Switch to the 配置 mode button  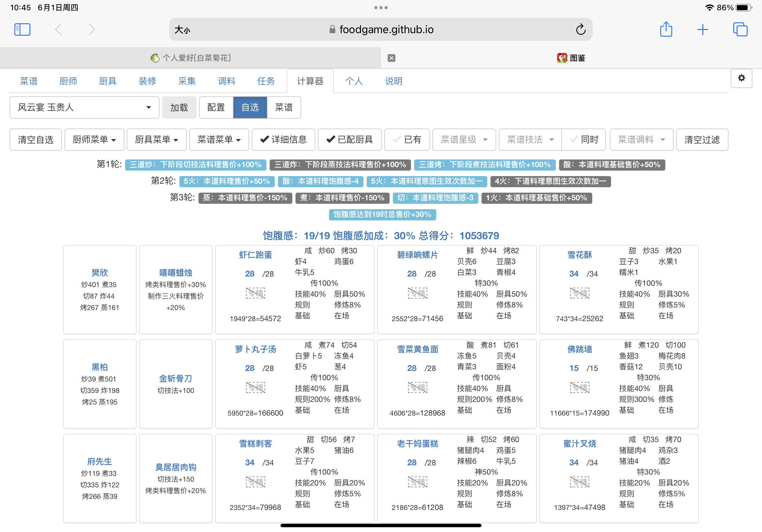216,107
